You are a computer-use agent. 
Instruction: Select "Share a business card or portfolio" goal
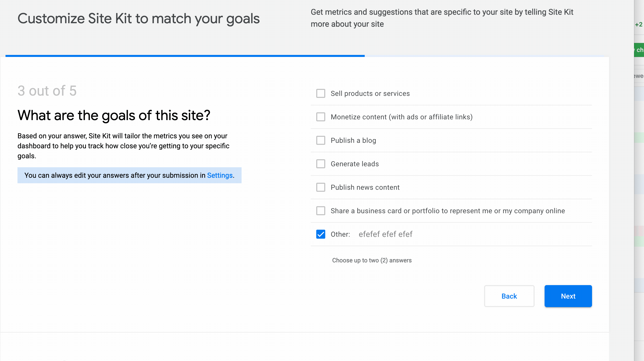tap(321, 211)
